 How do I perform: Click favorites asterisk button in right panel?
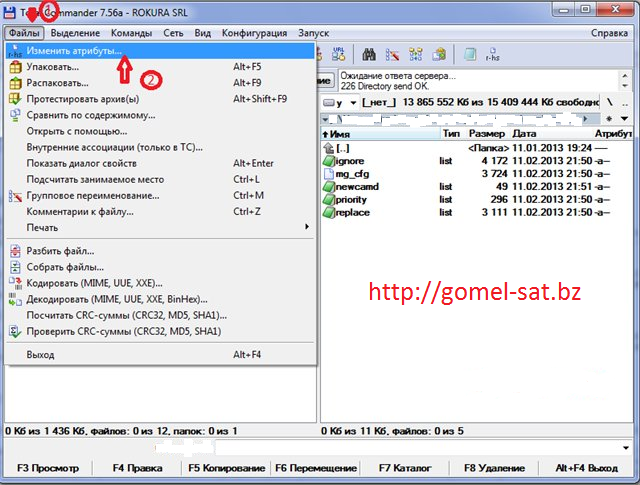pyautogui.click(x=609, y=119)
